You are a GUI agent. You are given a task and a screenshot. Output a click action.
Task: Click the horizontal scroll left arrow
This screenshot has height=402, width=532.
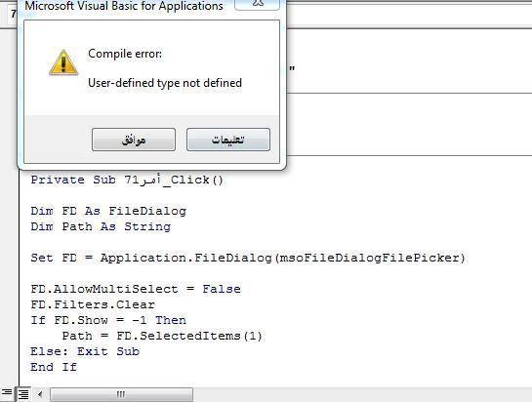pyautogui.click(x=40, y=394)
